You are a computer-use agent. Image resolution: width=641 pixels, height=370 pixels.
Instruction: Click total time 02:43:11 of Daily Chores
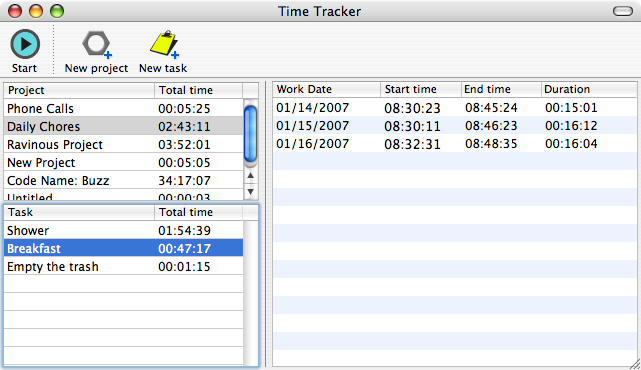coord(184,127)
